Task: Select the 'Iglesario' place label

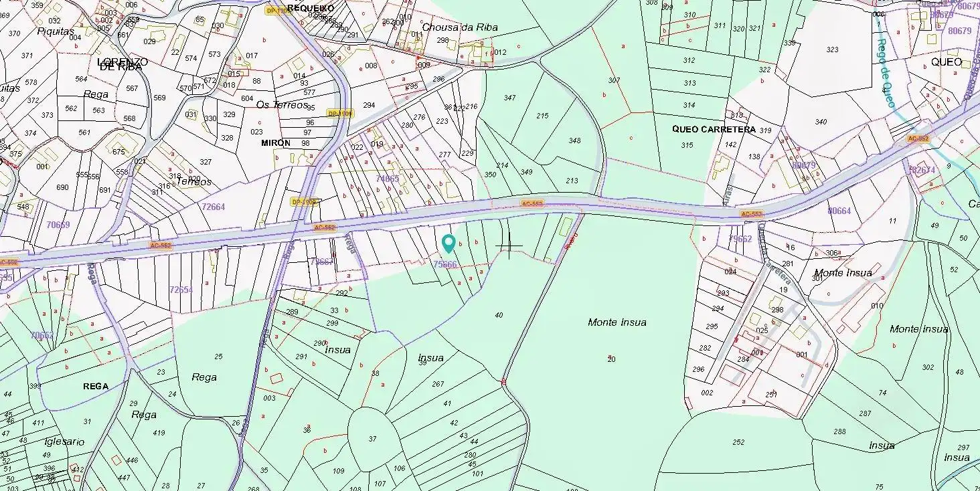Action: point(64,441)
